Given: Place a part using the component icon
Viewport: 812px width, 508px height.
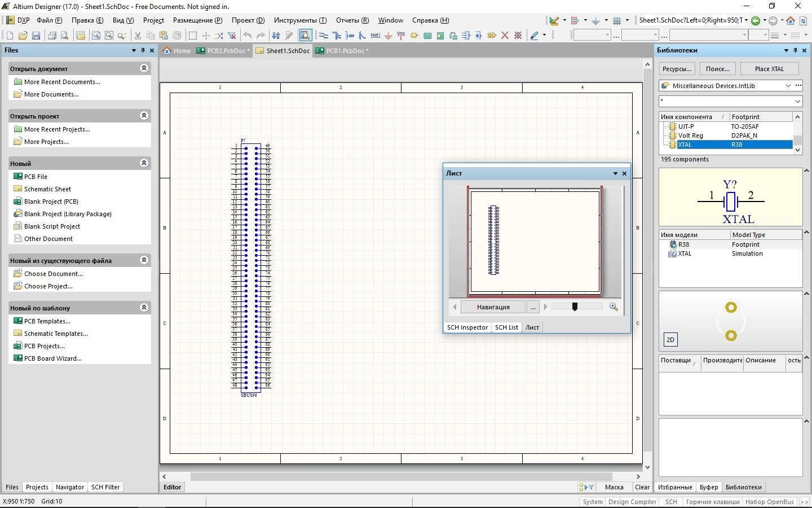Looking at the screenshot, I should click(x=414, y=36).
